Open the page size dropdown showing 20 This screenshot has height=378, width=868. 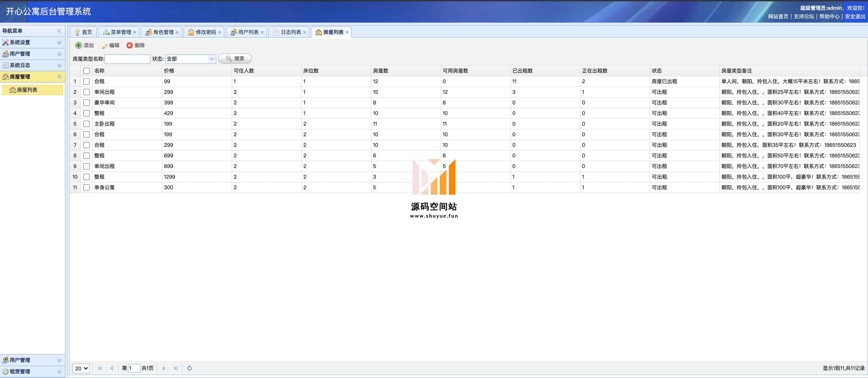click(81, 368)
